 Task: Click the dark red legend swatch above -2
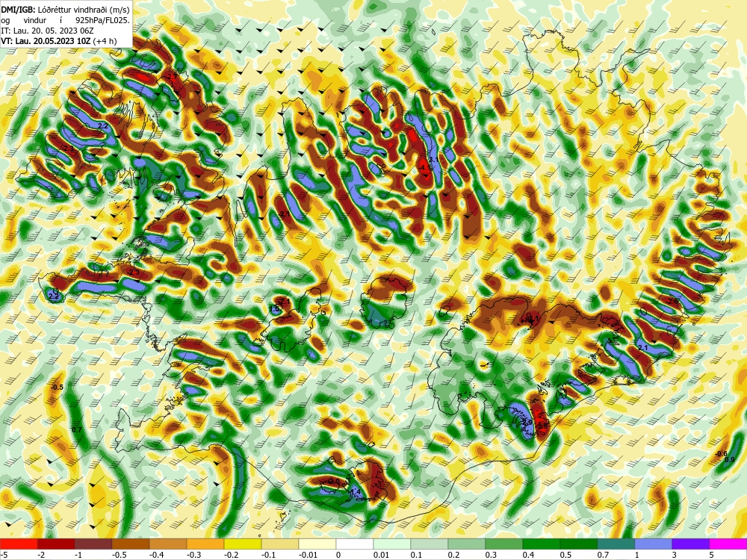point(56,544)
